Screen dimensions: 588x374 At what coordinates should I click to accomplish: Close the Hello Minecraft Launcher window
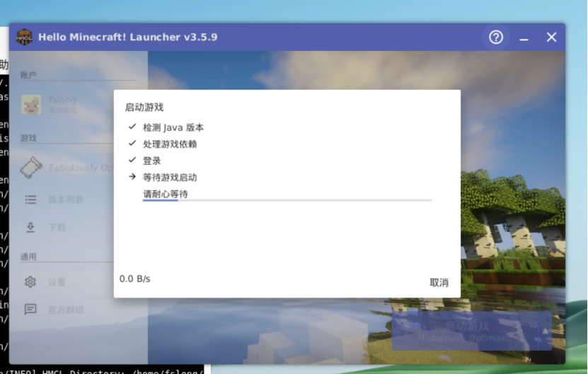(551, 37)
